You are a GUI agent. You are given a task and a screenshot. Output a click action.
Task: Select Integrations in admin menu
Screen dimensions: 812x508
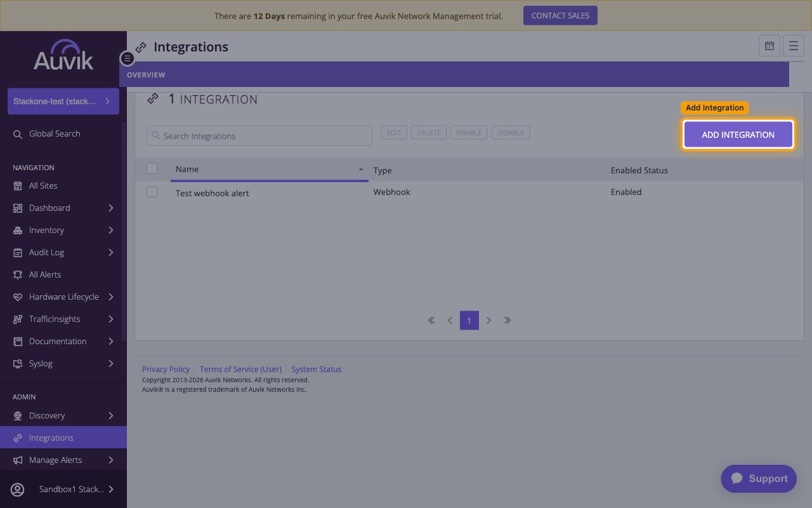click(x=63, y=438)
